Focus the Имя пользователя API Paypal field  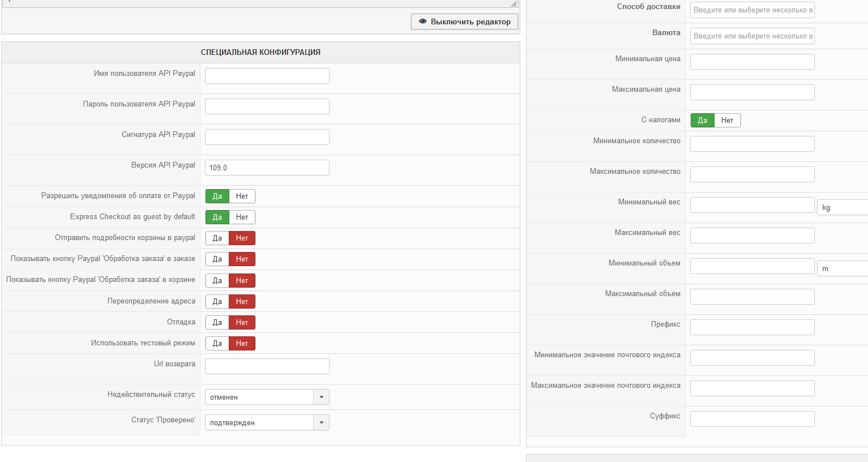pyautogui.click(x=267, y=76)
